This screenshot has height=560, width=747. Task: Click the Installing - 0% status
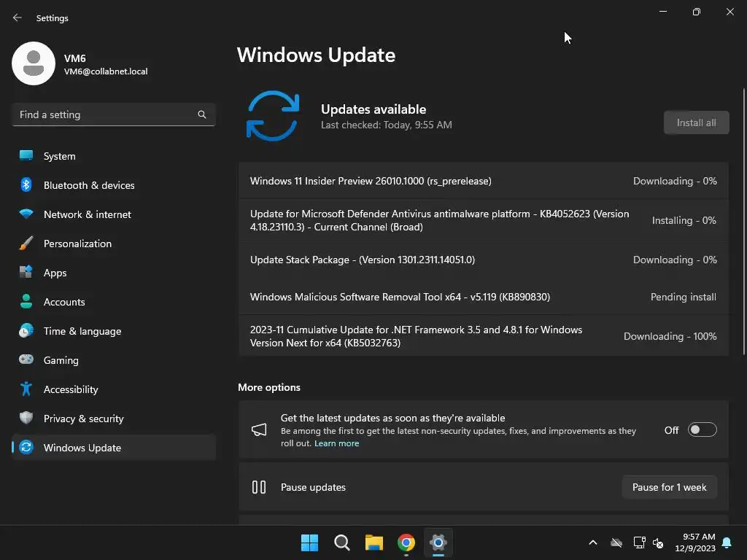click(x=684, y=220)
